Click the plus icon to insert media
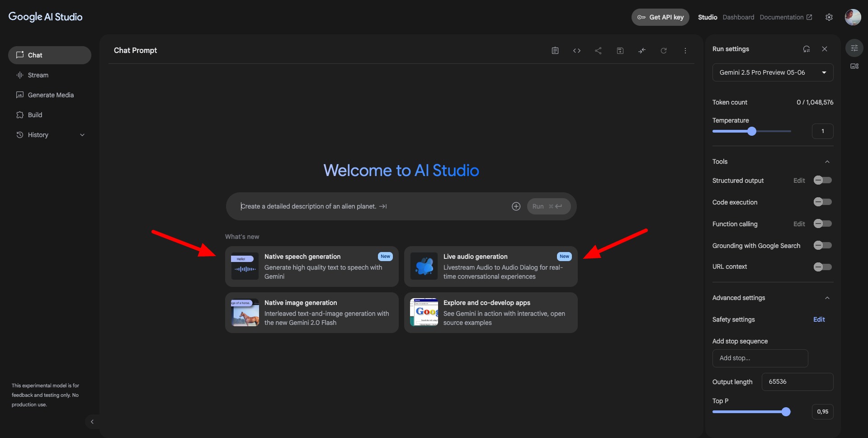 click(516, 206)
